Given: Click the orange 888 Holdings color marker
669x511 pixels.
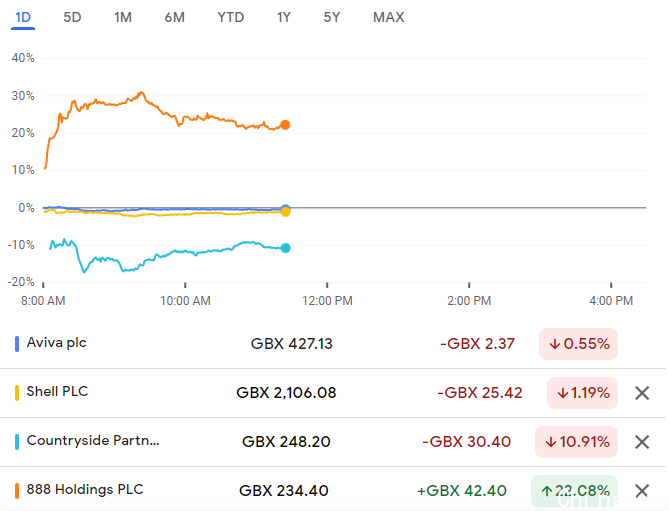Looking at the screenshot, I should (x=17, y=491).
